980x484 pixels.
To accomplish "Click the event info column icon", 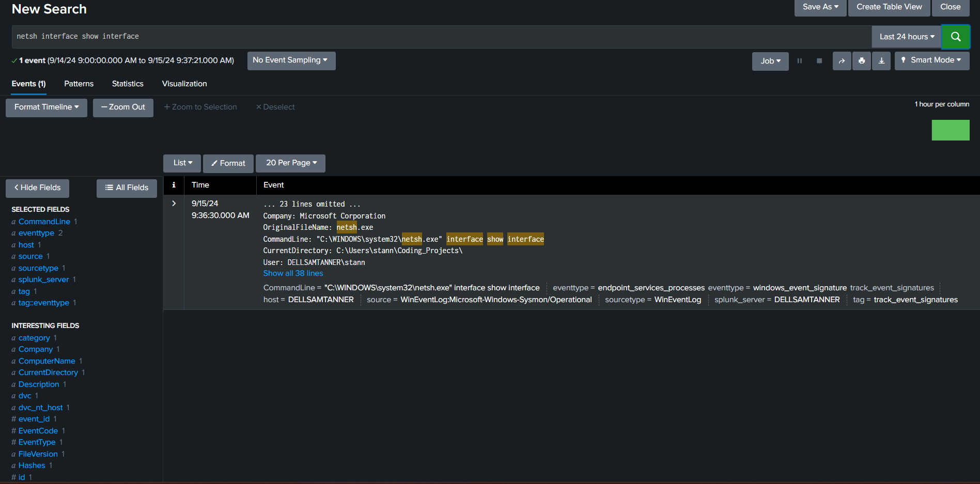I will [x=174, y=185].
